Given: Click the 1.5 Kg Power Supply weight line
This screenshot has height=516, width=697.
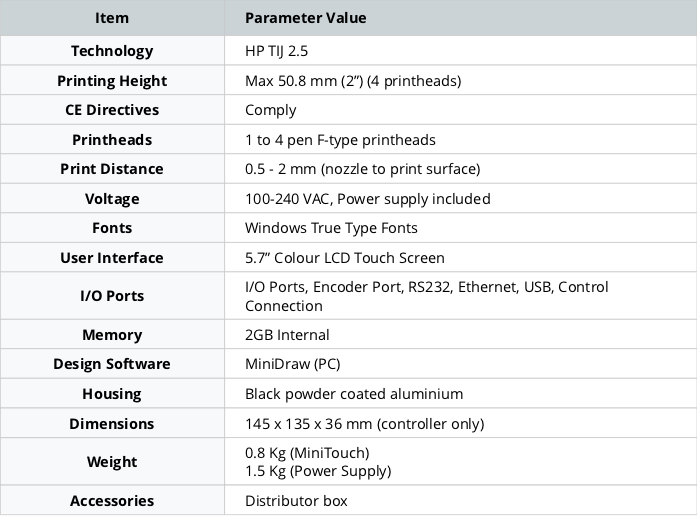Looking at the screenshot, I should pos(318,471).
